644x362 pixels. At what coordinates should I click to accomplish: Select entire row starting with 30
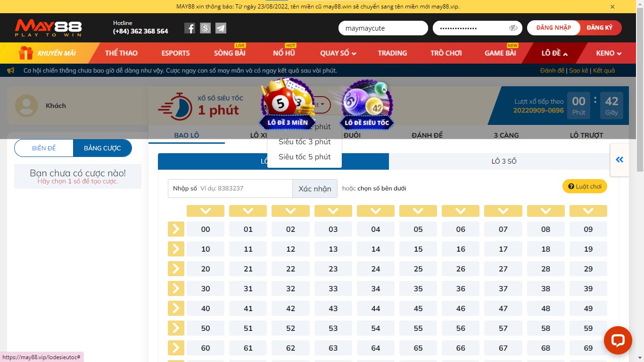pyautogui.click(x=176, y=288)
